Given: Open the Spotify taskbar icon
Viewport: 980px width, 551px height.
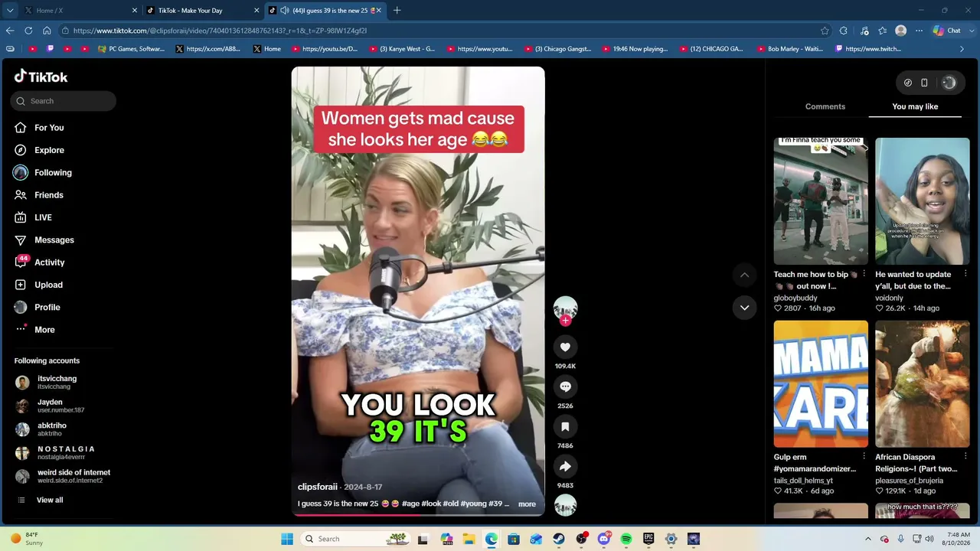Looking at the screenshot, I should point(626,539).
